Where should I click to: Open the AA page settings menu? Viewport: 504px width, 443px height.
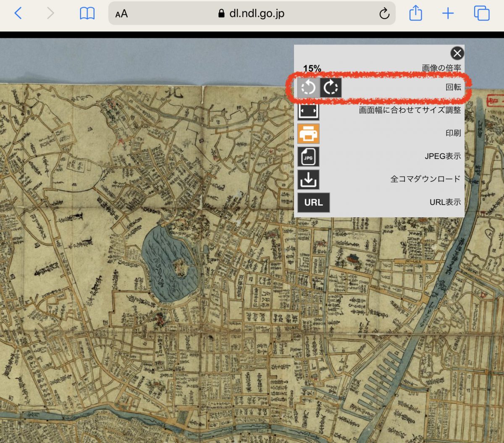point(121,14)
